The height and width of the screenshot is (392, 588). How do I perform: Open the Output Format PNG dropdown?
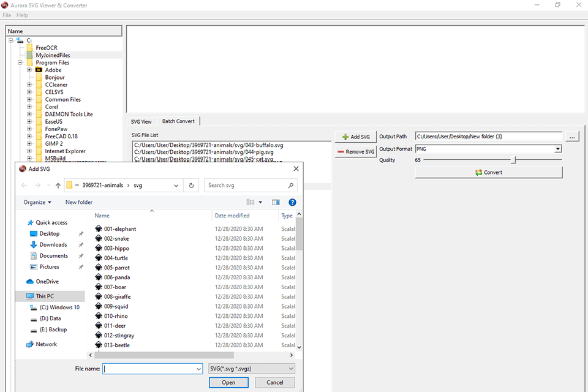coord(557,149)
